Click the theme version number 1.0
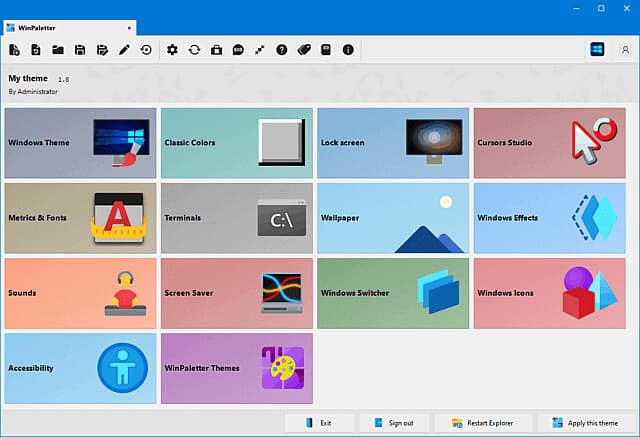 point(63,79)
